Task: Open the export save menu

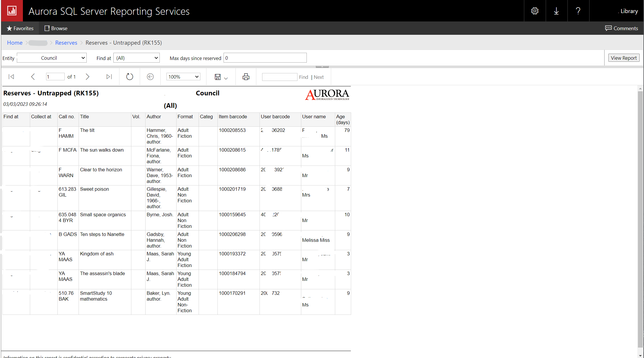Action: tap(221, 77)
